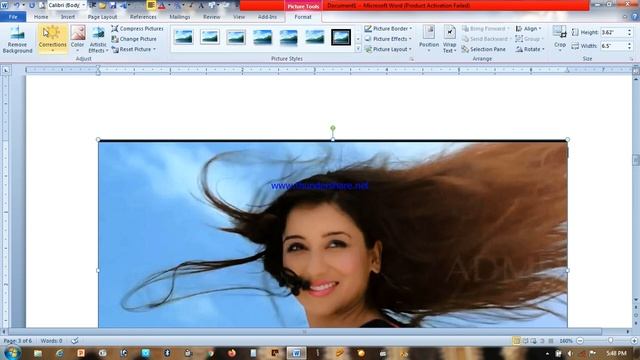Screen dimensions: 640x360
Task: Click Remove Background tool
Action: [x=17, y=39]
